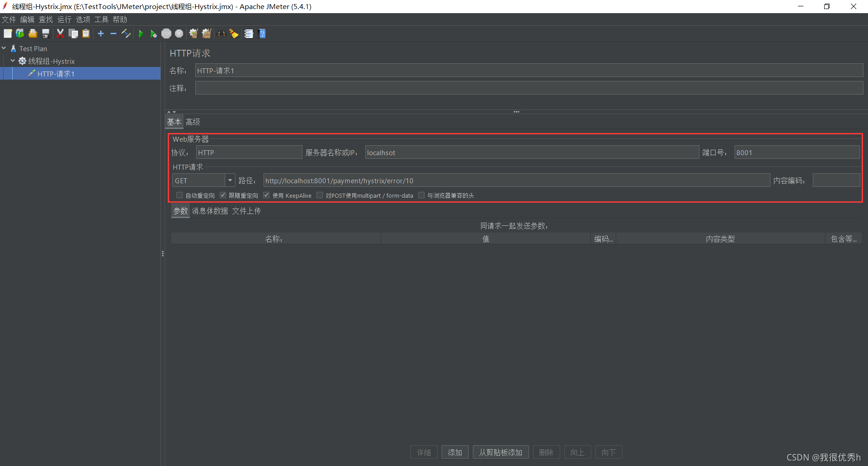The height and width of the screenshot is (466, 868).
Task: Click the server name field with localhsot
Action: (x=532, y=152)
